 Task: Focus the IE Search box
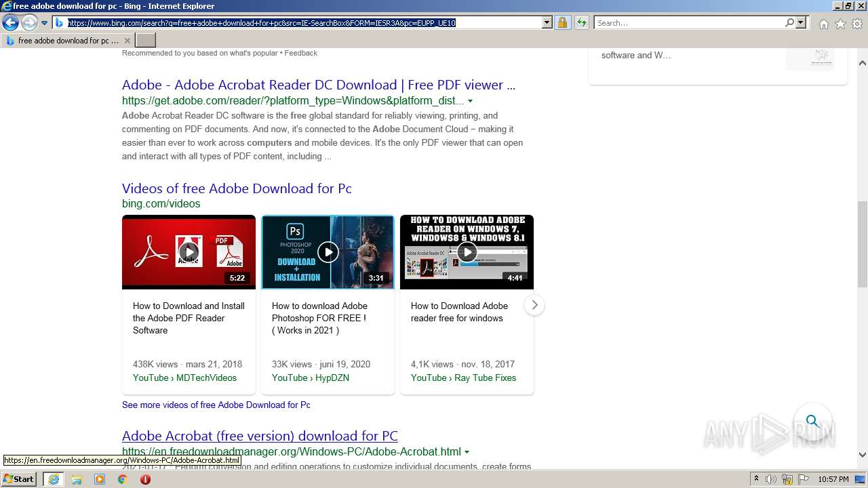point(689,23)
